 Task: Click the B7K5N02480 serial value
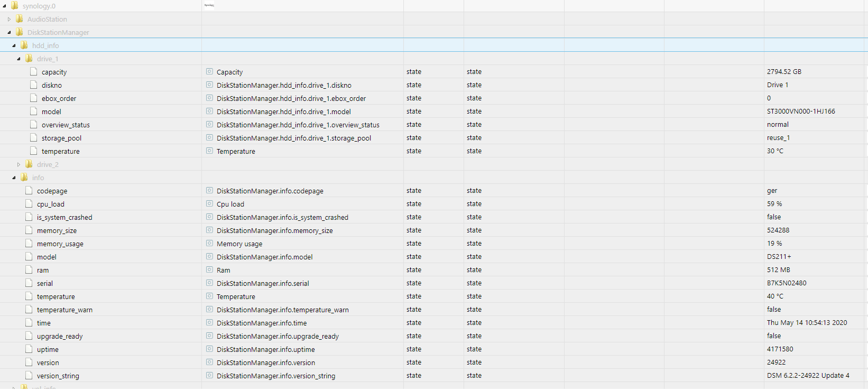pyautogui.click(x=787, y=283)
